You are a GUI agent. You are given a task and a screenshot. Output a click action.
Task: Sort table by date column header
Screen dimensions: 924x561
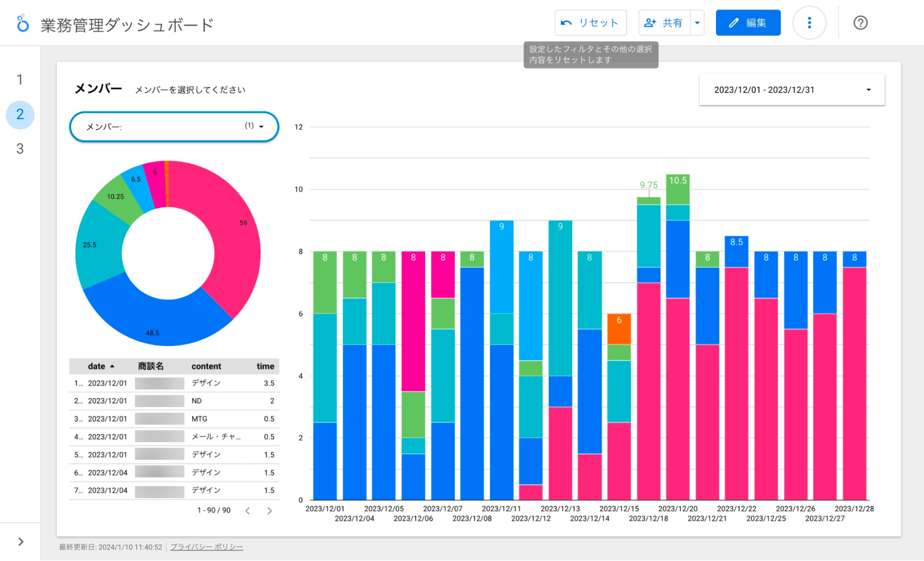pyautogui.click(x=97, y=366)
